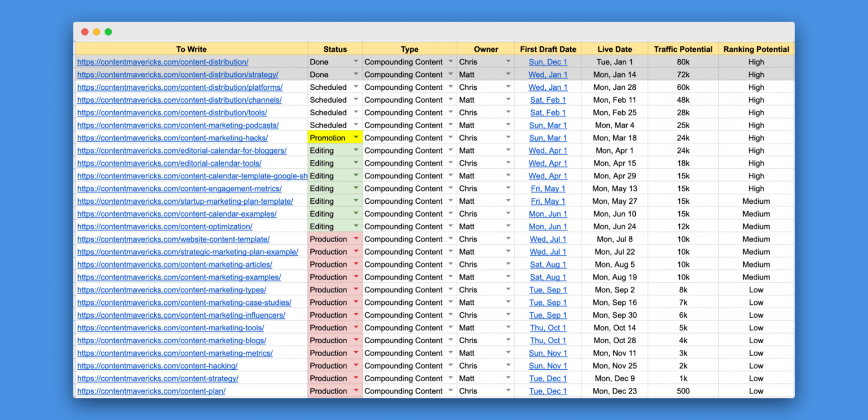
Task: Click the Tue, Dec 1 draft date link
Action: (x=547, y=378)
